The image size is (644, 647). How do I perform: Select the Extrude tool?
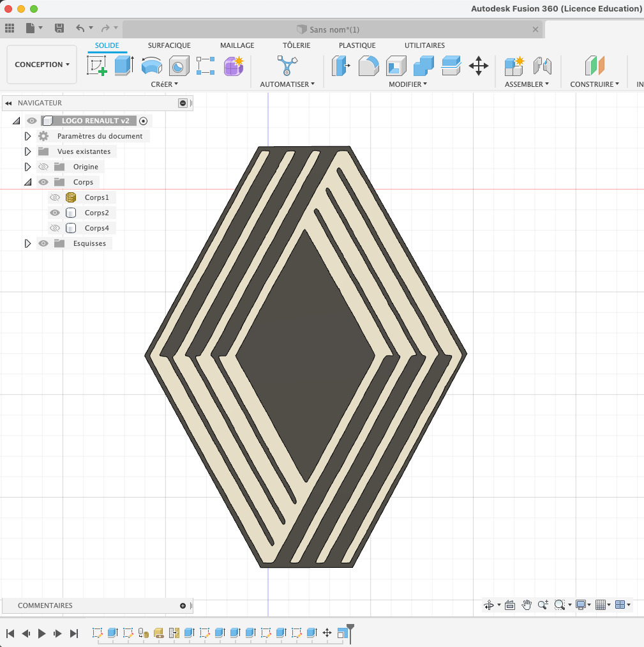123,66
